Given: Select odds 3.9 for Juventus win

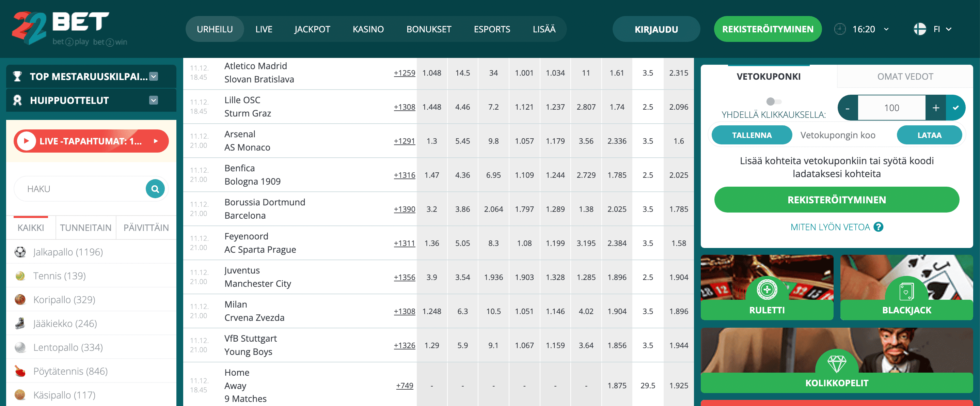Looking at the screenshot, I should (432, 277).
